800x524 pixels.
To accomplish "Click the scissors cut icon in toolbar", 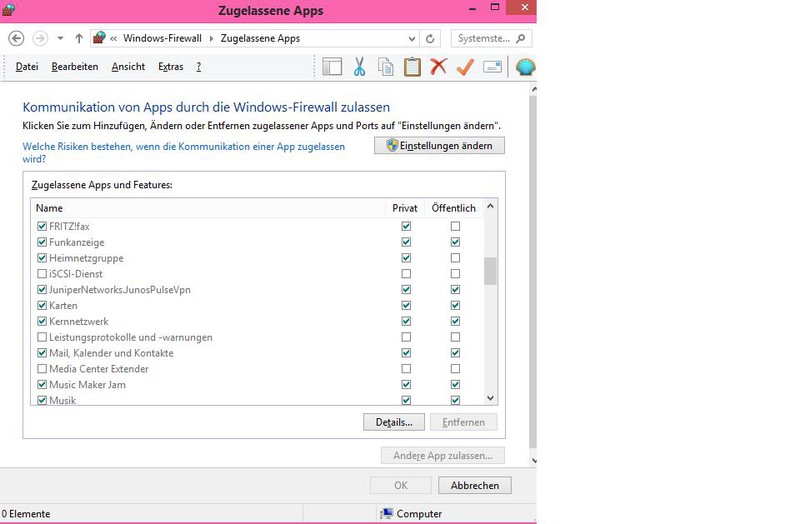I will 360,67.
